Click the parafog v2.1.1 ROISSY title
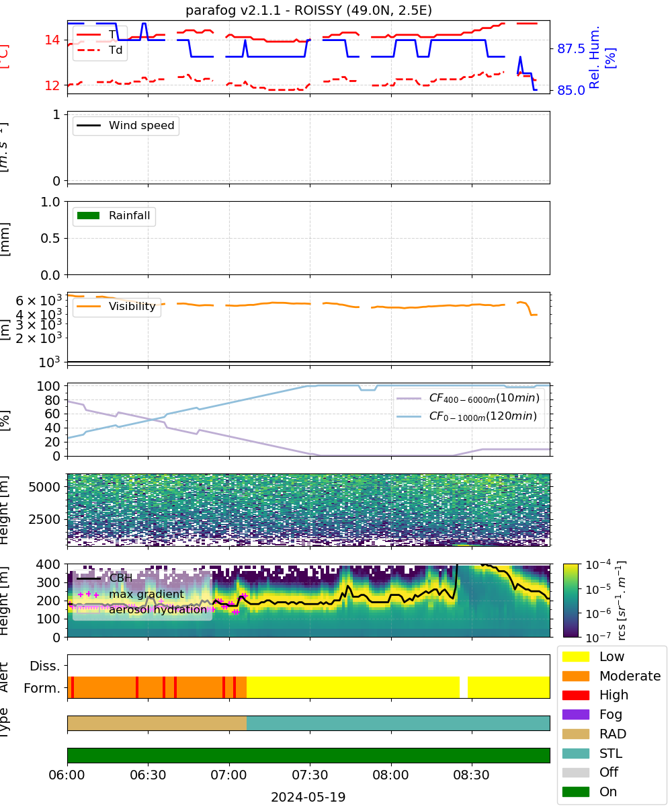672x807 pixels. (308, 10)
